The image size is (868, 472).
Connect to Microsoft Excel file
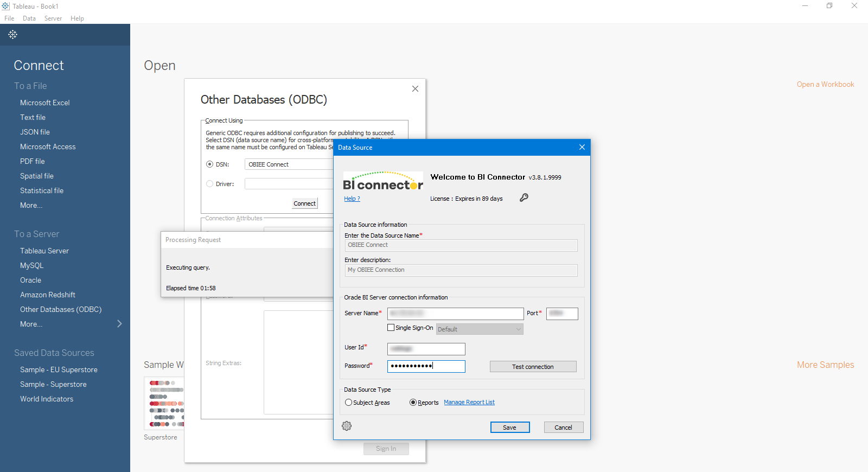45,103
